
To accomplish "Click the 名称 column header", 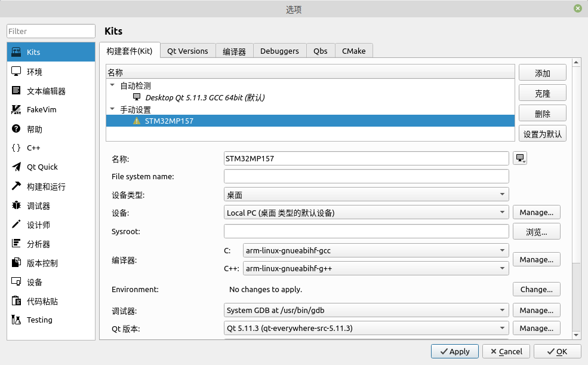I will [x=310, y=72].
